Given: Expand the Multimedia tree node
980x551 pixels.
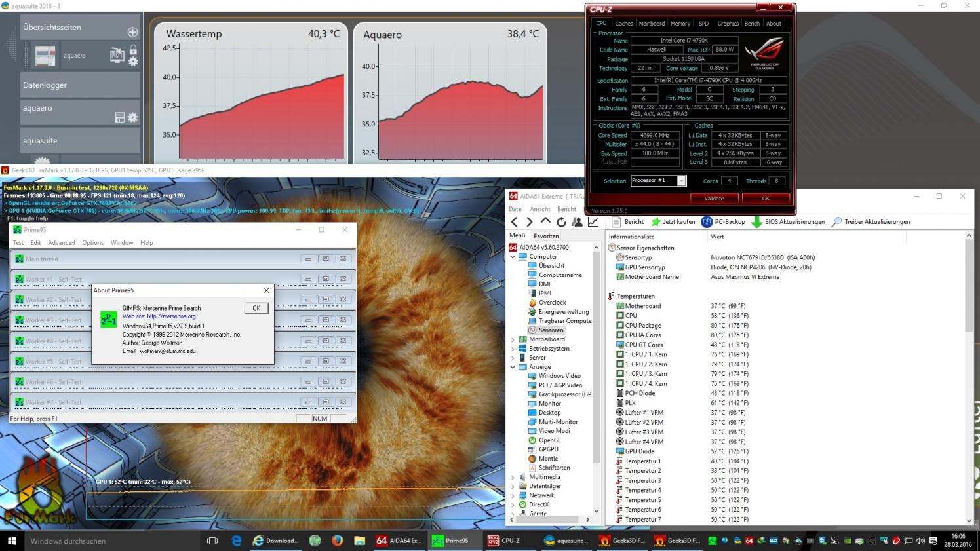Looking at the screenshot, I should (513, 477).
